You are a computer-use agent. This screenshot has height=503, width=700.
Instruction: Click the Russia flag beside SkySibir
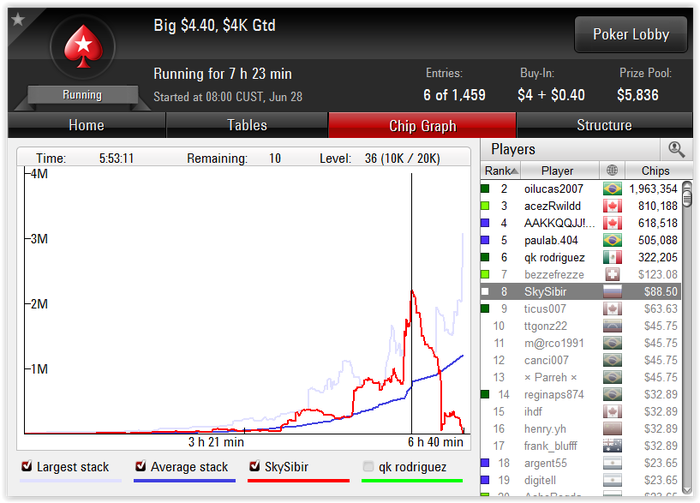click(612, 292)
